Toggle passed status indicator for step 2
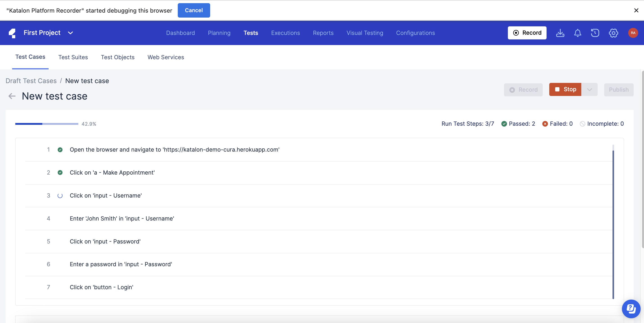This screenshot has width=644, height=323. pyautogui.click(x=60, y=173)
